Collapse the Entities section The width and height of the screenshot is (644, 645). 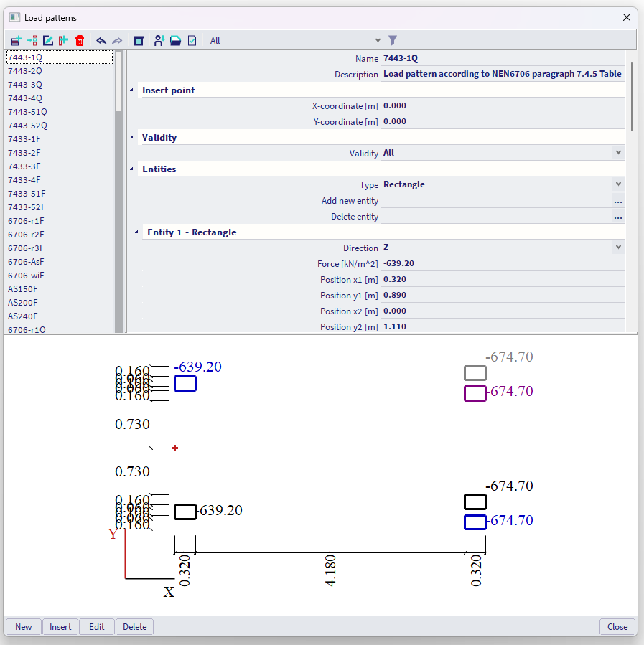(x=131, y=169)
